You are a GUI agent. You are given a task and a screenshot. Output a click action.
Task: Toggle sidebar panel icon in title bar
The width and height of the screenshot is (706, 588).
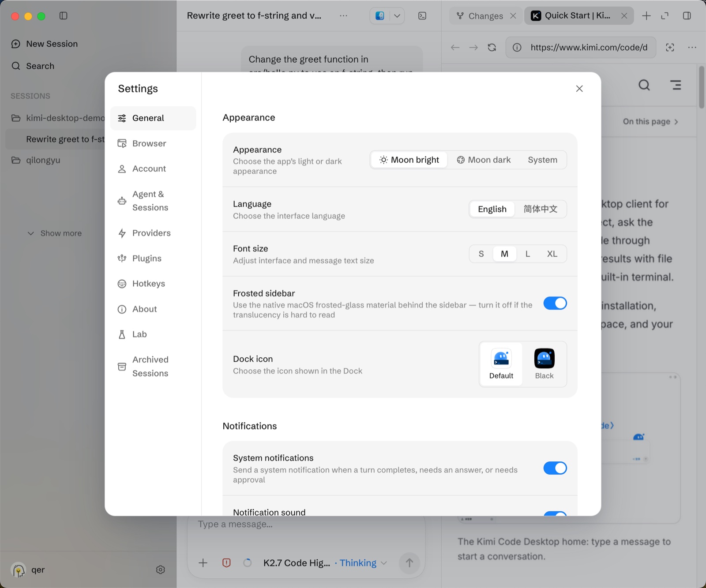[64, 16]
